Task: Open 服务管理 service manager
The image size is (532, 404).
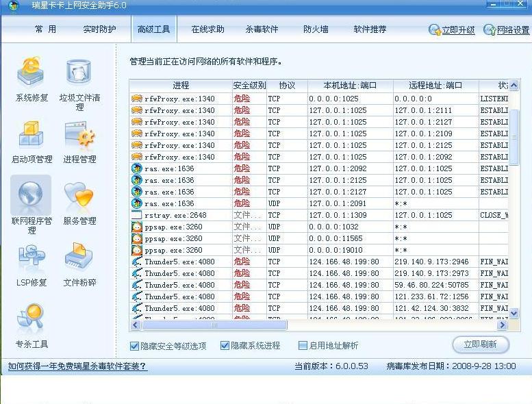Action: (79, 203)
